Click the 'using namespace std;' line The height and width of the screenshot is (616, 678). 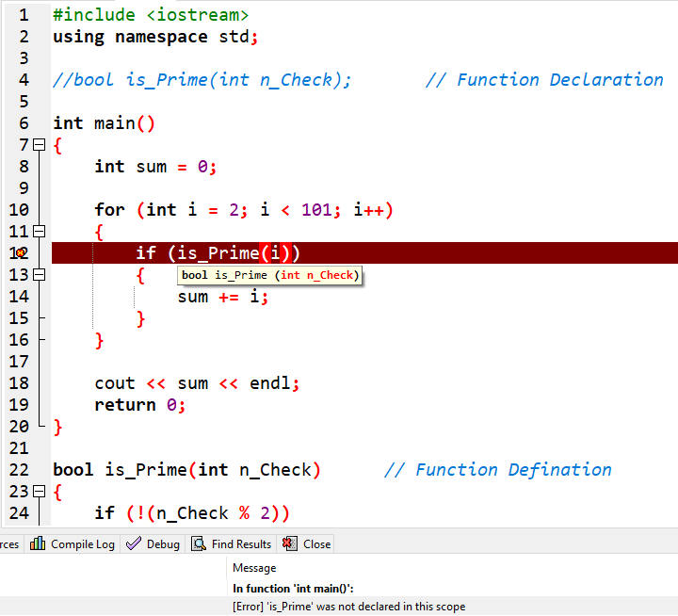click(x=155, y=37)
